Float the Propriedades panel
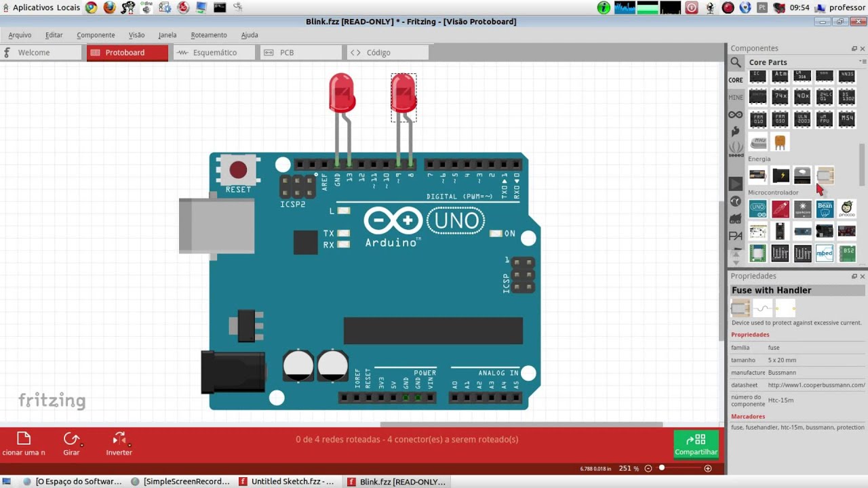Image resolution: width=868 pixels, height=488 pixels. click(854, 276)
